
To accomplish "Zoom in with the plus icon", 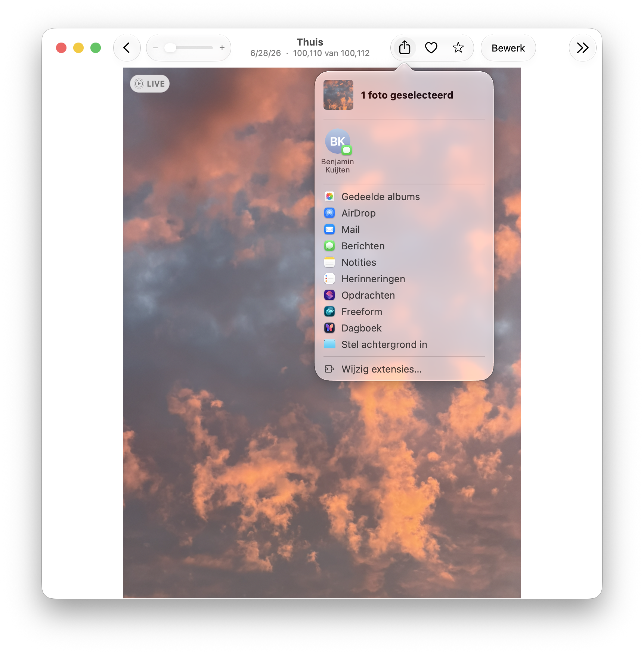I will pos(222,48).
